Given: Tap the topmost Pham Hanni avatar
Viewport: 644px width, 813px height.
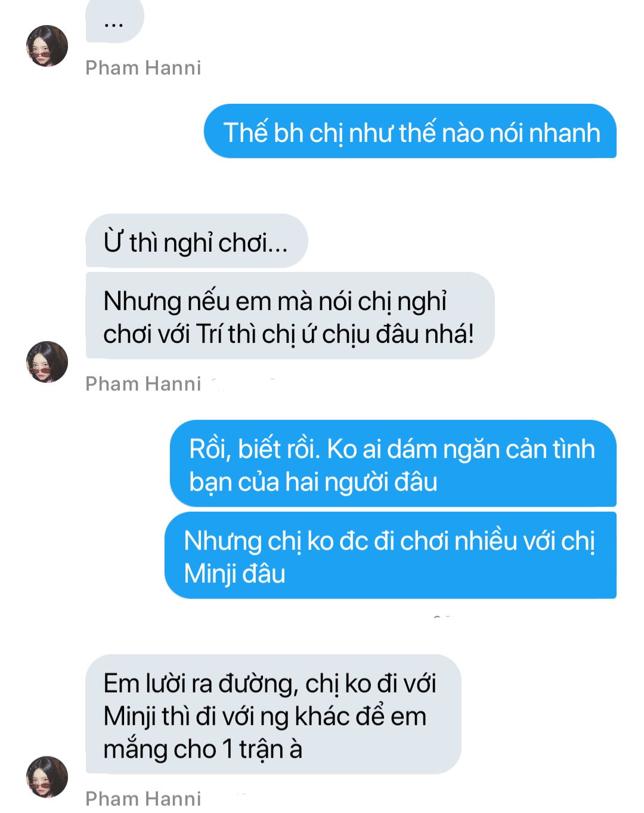Looking at the screenshot, I should point(47,46).
